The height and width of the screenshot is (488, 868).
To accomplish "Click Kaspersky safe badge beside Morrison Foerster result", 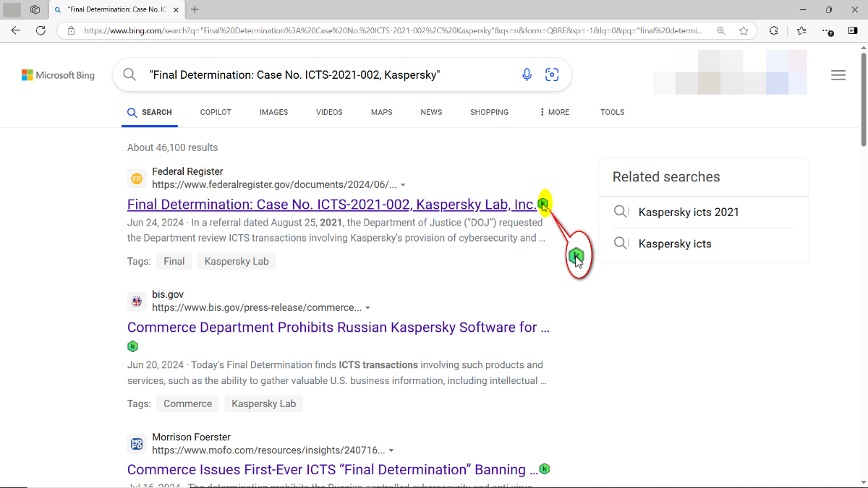I will tap(545, 469).
